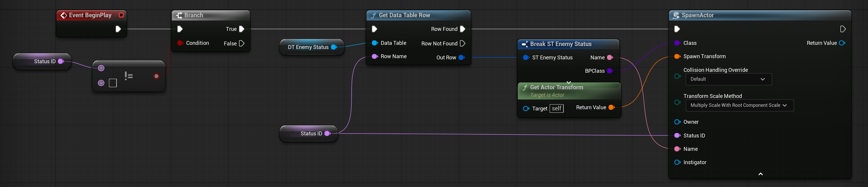Click the DT Enemy Status variable output pin

click(x=334, y=47)
